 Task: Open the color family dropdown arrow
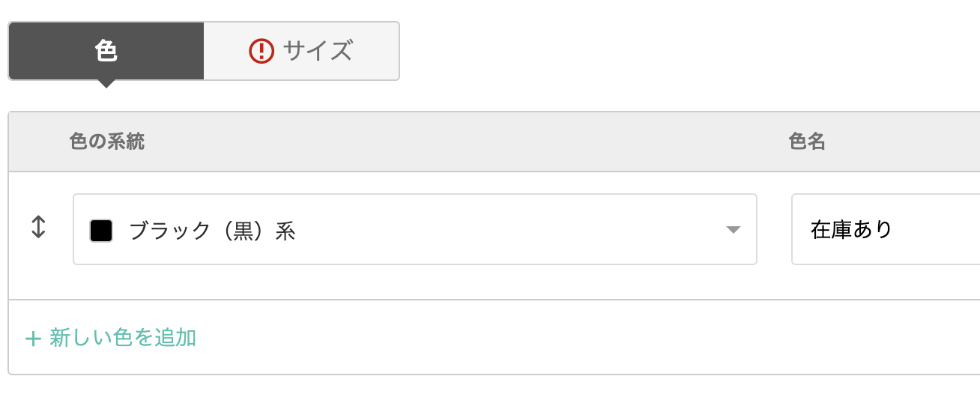(734, 230)
